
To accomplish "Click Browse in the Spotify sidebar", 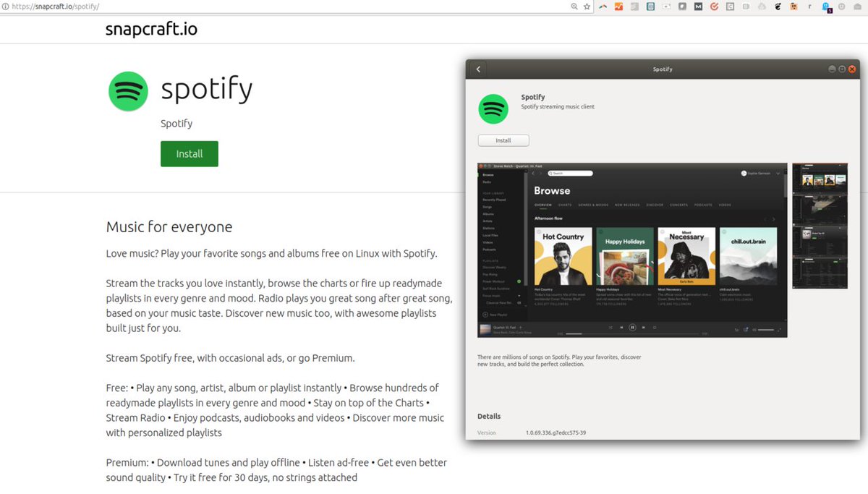I will tap(488, 175).
